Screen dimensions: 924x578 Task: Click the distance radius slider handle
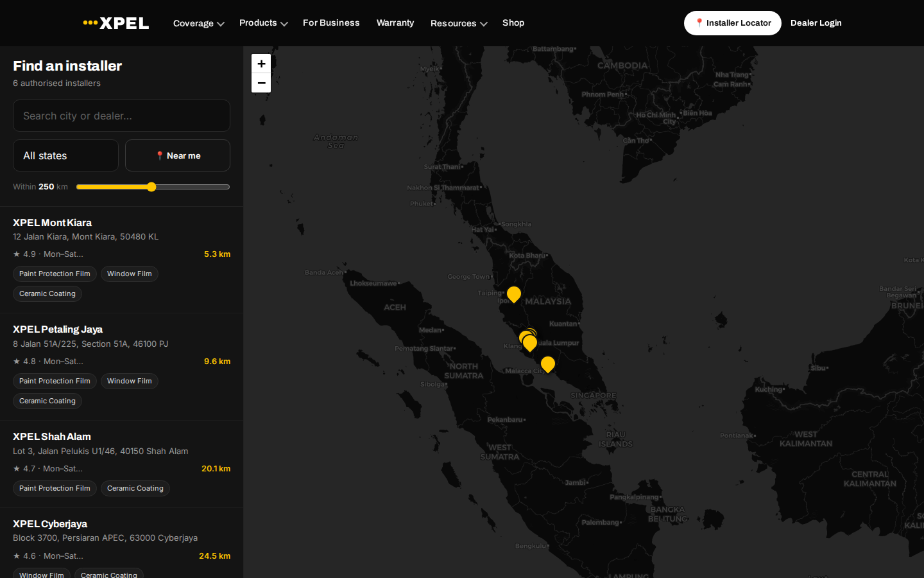[151, 187]
